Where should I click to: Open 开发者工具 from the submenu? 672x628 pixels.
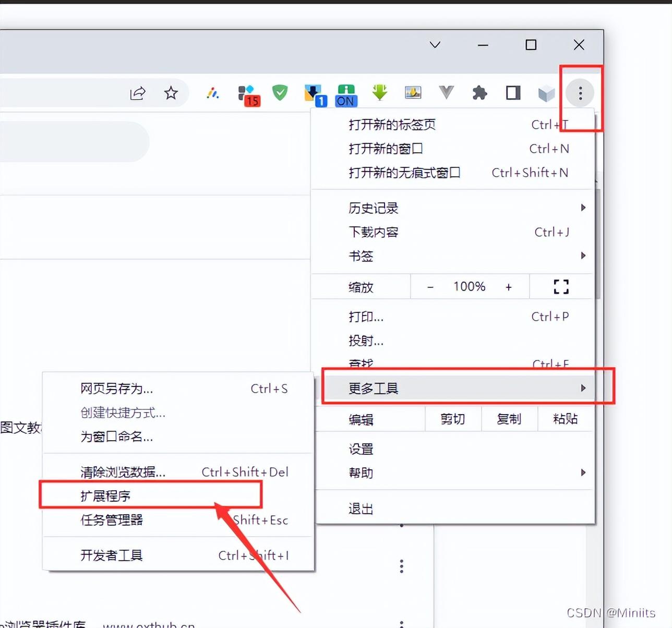[x=178, y=555]
